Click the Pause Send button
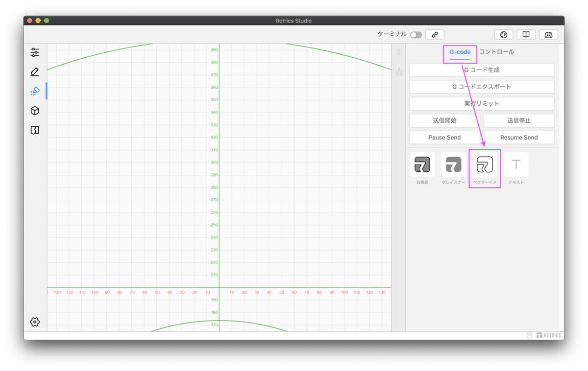588x371 pixels. tap(445, 138)
